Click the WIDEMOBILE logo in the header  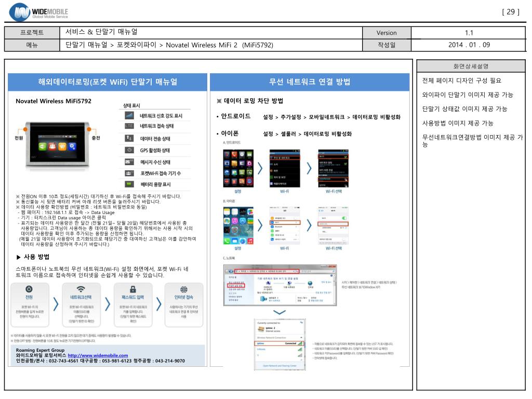tap(38, 12)
